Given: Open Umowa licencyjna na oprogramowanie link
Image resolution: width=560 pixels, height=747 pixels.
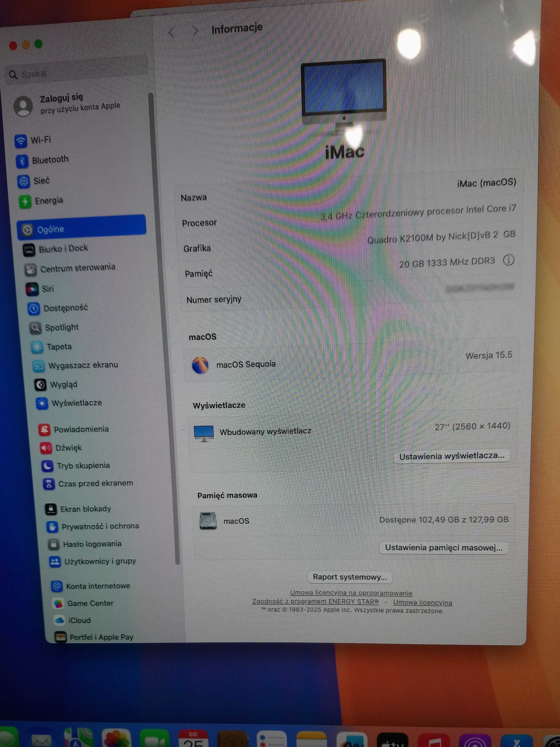Looking at the screenshot, I should pos(351,593).
